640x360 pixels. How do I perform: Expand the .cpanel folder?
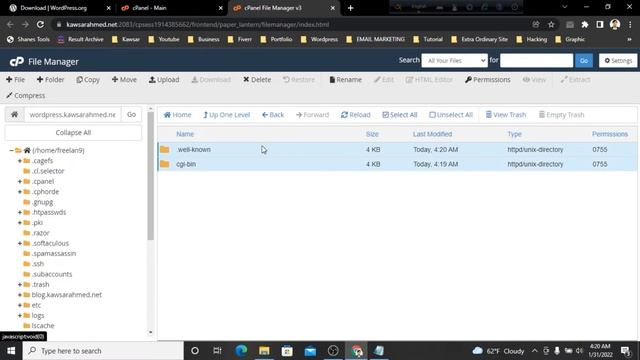pos(20,181)
